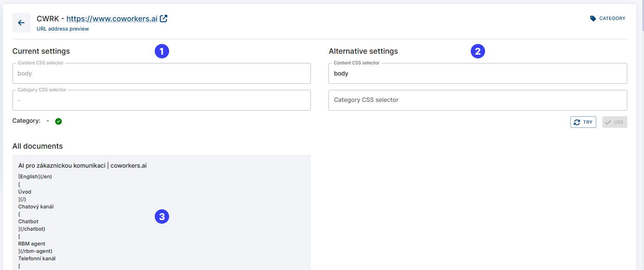Click the Current settings Category CSS selector field
644x270 pixels.
161,100
